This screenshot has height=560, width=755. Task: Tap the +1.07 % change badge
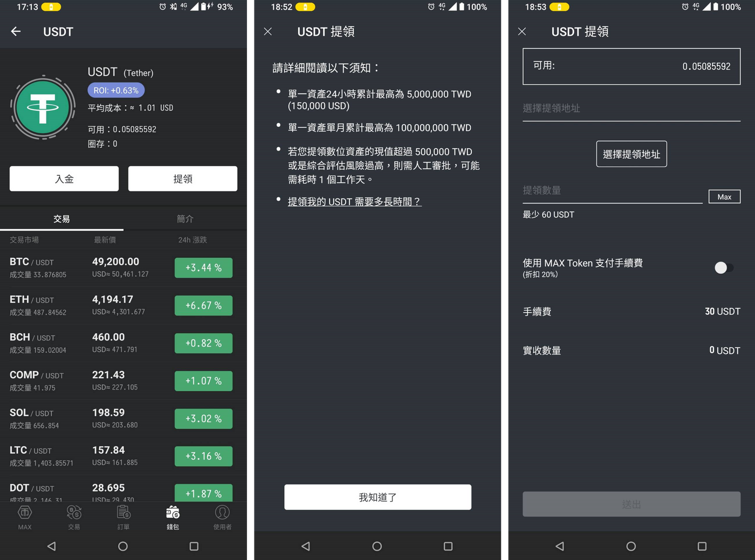tap(203, 381)
